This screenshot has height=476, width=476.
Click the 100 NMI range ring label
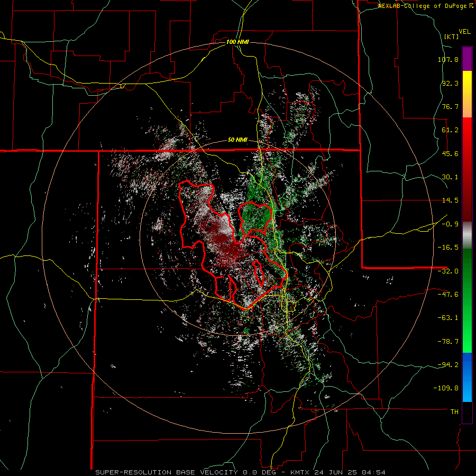(237, 42)
